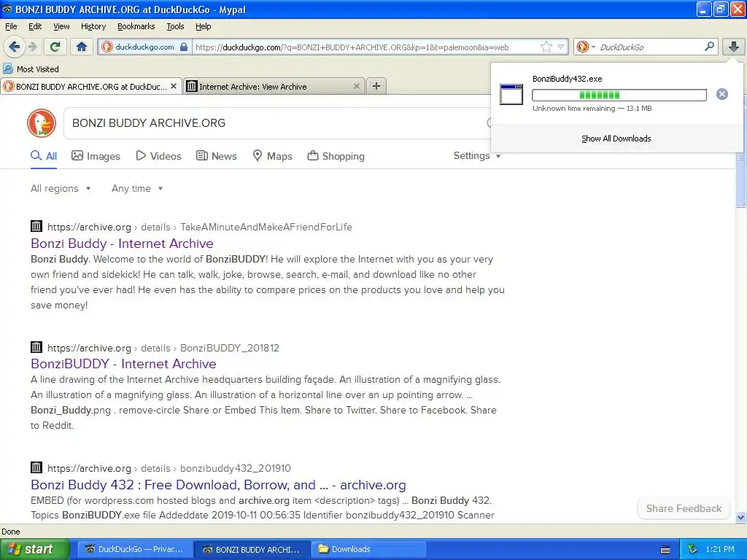Screen dimensions: 747x560
Task: Select the Shopping search tab
Action: point(336,156)
